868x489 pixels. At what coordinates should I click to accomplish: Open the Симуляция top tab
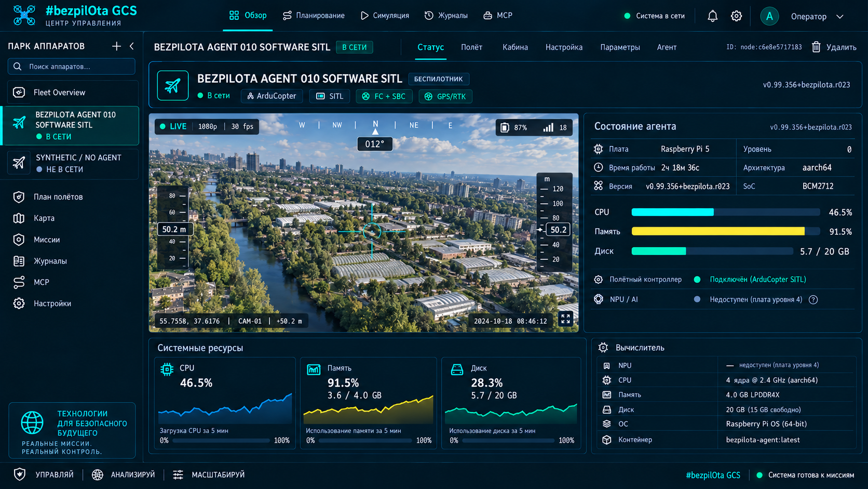(385, 16)
